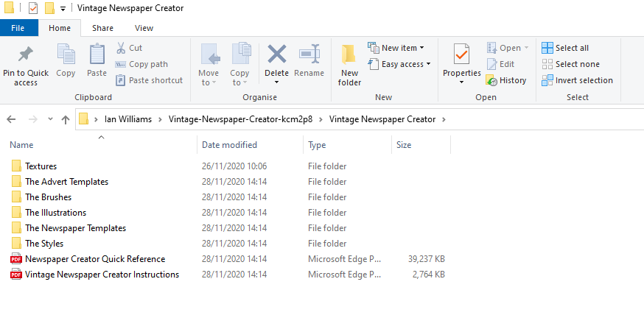Open the recent locations dropdown arrow

coord(50,119)
